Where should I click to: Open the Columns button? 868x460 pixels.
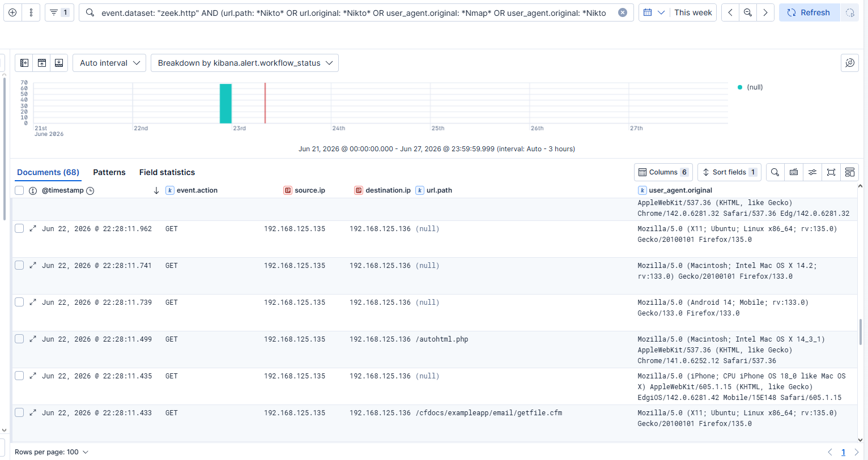pyautogui.click(x=663, y=172)
